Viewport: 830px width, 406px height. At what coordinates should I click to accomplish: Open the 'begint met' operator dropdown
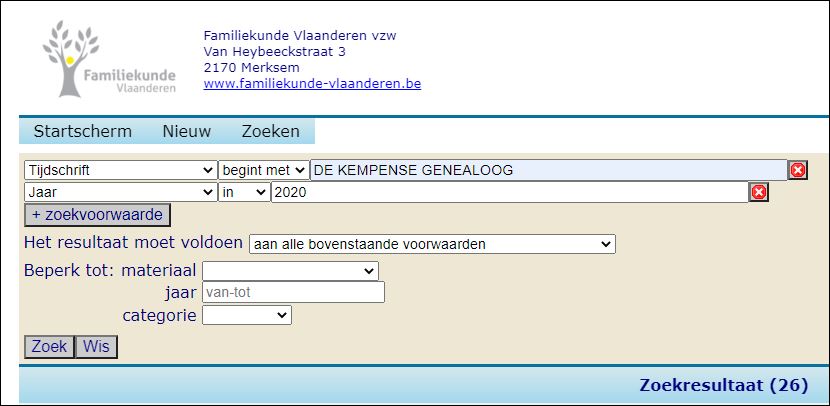click(x=264, y=170)
